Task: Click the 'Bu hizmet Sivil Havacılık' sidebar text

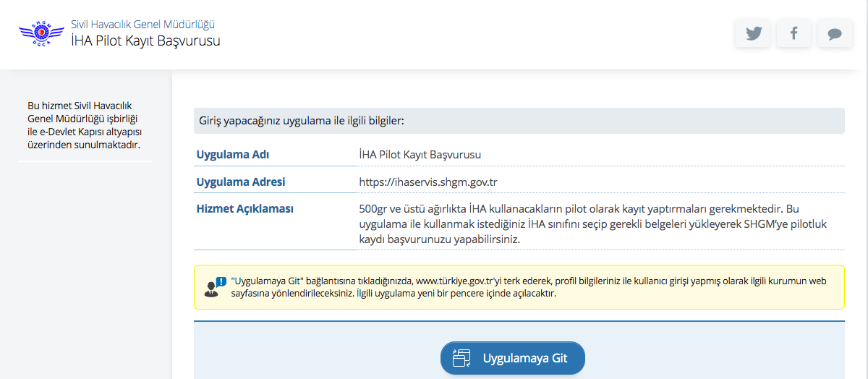Action: point(84,125)
